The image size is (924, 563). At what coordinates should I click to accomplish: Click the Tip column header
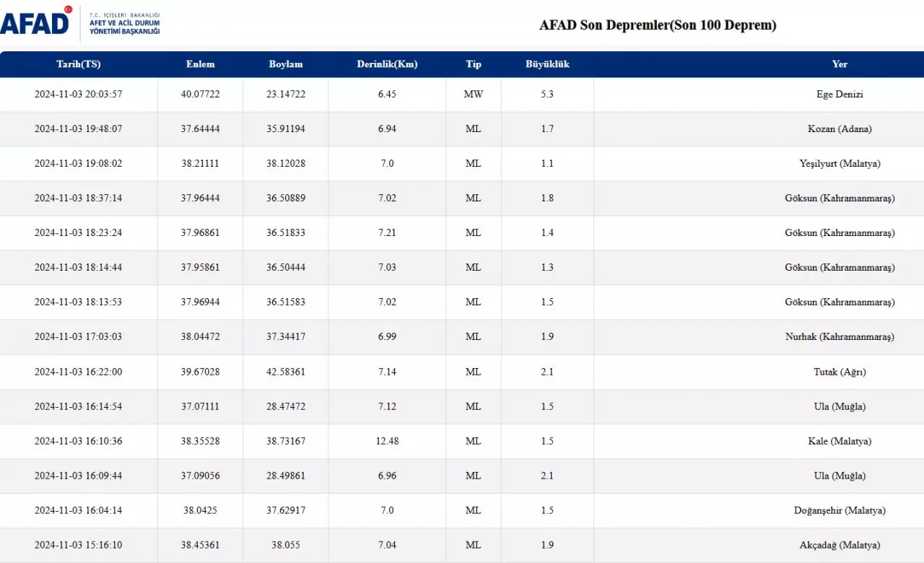pyautogui.click(x=474, y=64)
